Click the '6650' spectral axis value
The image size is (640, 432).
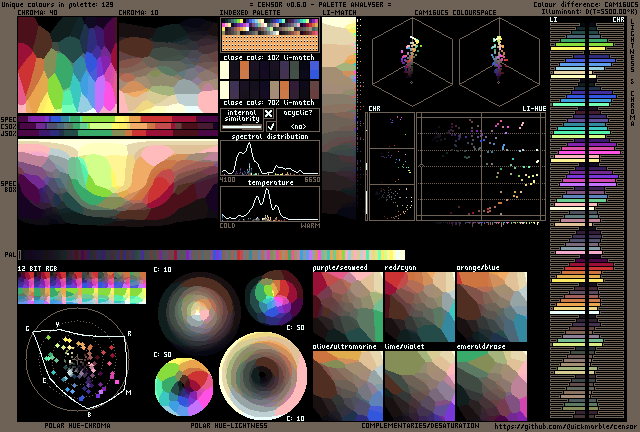tap(312, 180)
